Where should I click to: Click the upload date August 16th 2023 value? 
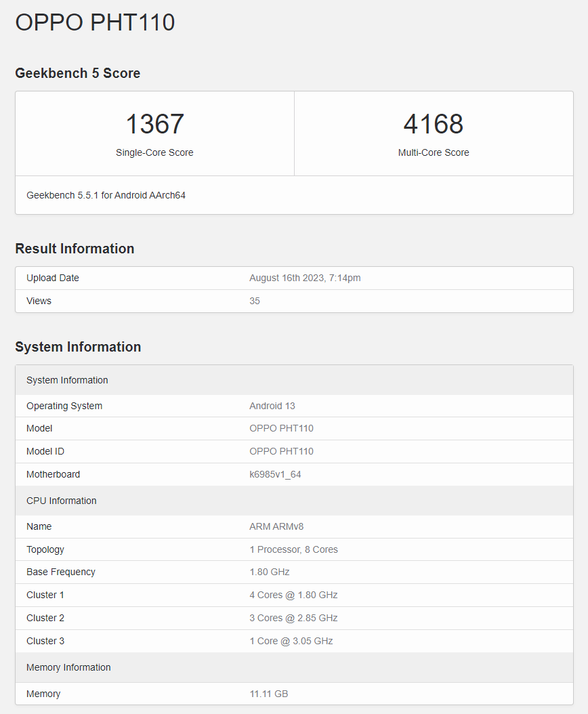click(x=305, y=278)
